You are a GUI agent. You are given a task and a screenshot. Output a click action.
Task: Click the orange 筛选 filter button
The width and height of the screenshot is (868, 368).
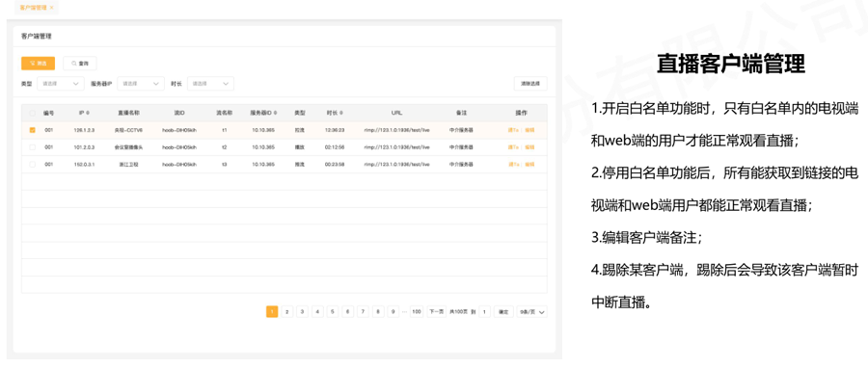pyautogui.click(x=38, y=64)
